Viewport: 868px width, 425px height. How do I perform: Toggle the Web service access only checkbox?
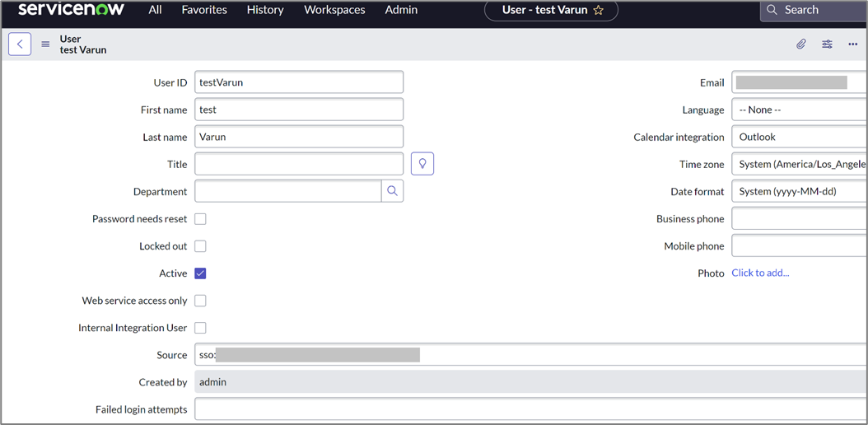coord(200,301)
